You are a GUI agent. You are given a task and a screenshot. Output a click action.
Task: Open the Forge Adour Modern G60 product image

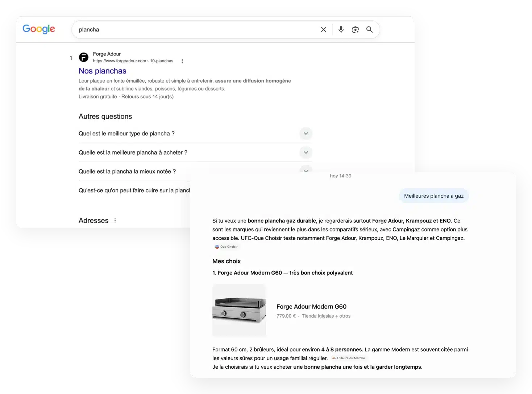[239, 310]
